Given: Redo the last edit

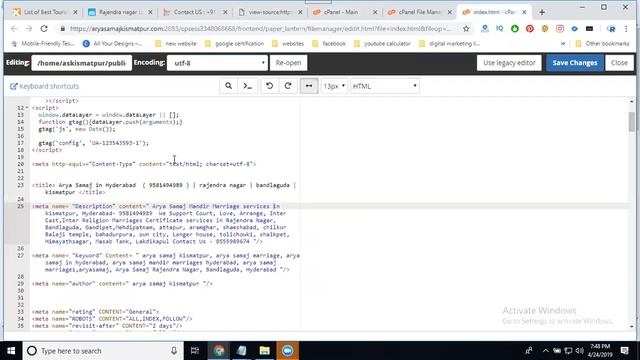Looking at the screenshot, I should [288, 86].
